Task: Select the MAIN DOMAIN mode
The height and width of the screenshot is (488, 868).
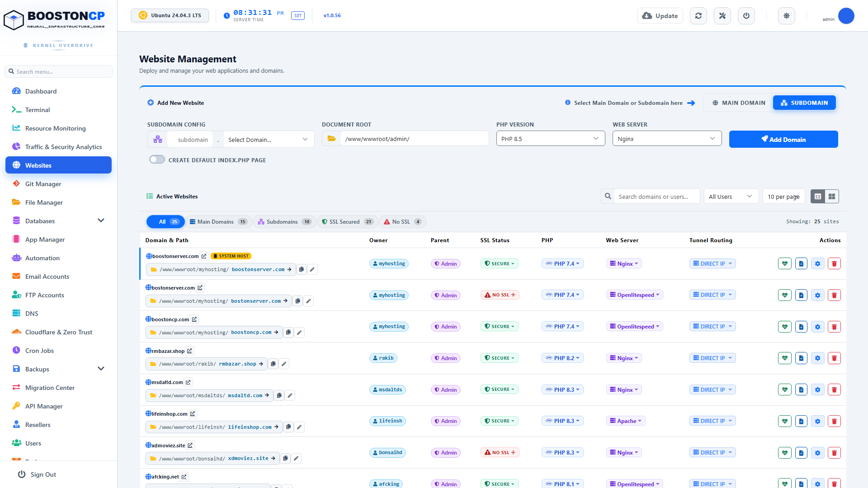Action: tap(739, 103)
